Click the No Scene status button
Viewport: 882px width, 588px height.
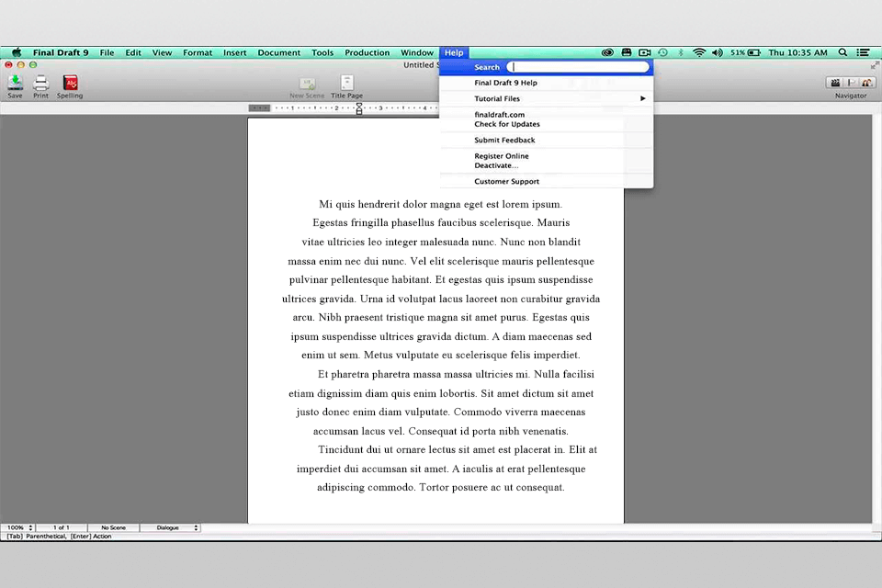[113, 527]
